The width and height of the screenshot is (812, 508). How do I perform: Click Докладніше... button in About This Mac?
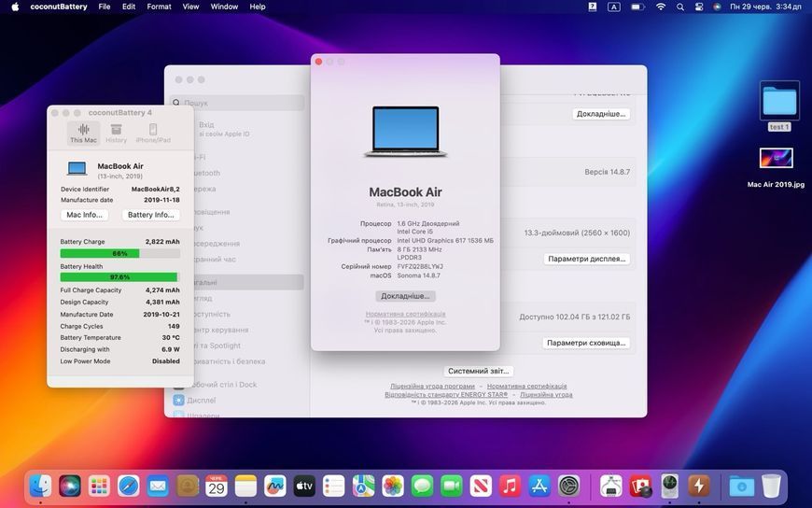405,296
